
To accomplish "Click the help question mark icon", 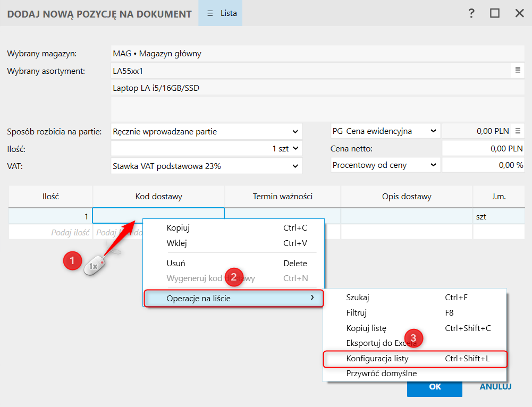I will (x=471, y=14).
